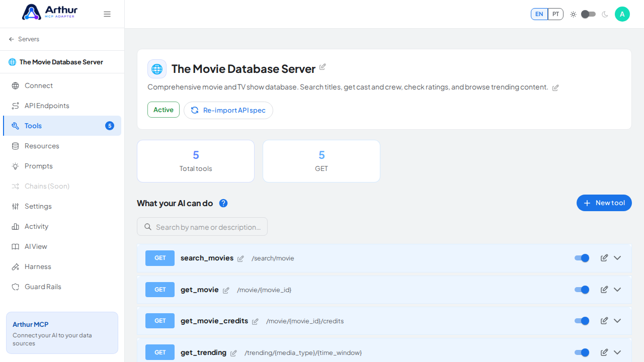This screenshot has width=644, height=362.
Task: Click the Arthur MCP Adapter logo
Action: [x=50, y=12]
